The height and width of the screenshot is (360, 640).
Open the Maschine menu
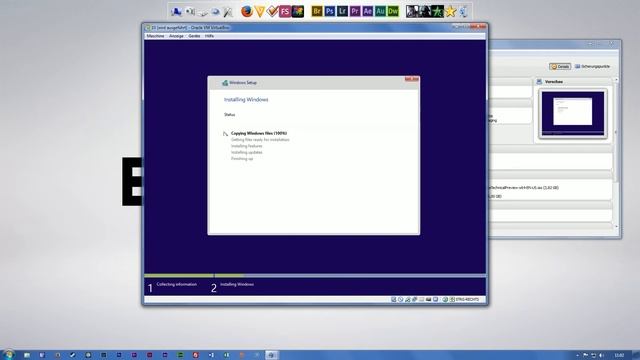(155, 36)
